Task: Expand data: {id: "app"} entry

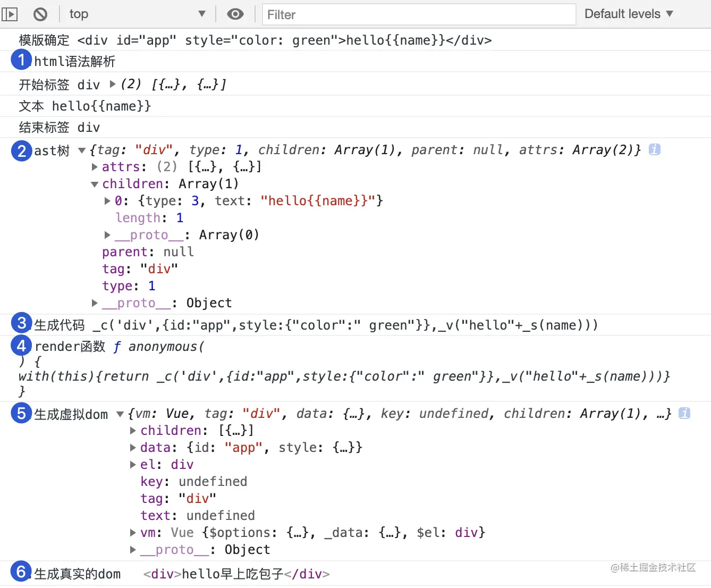Action: (133, 448)
